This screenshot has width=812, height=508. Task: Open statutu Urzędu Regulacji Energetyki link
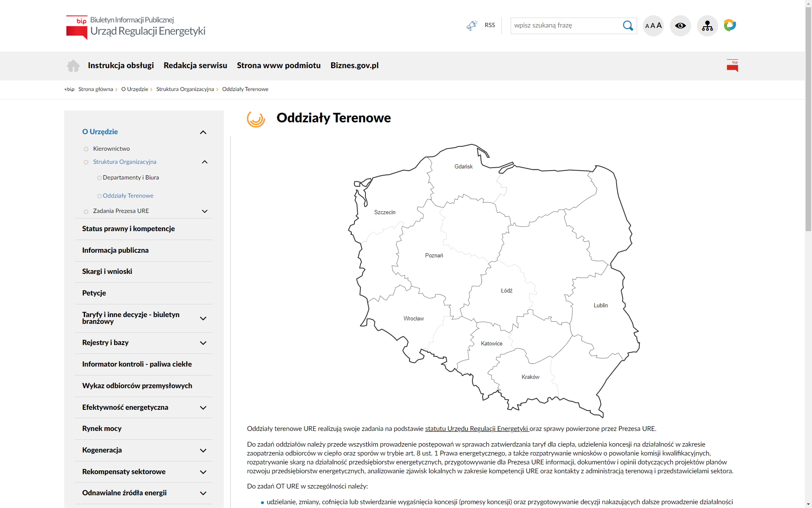click(476, 429)
